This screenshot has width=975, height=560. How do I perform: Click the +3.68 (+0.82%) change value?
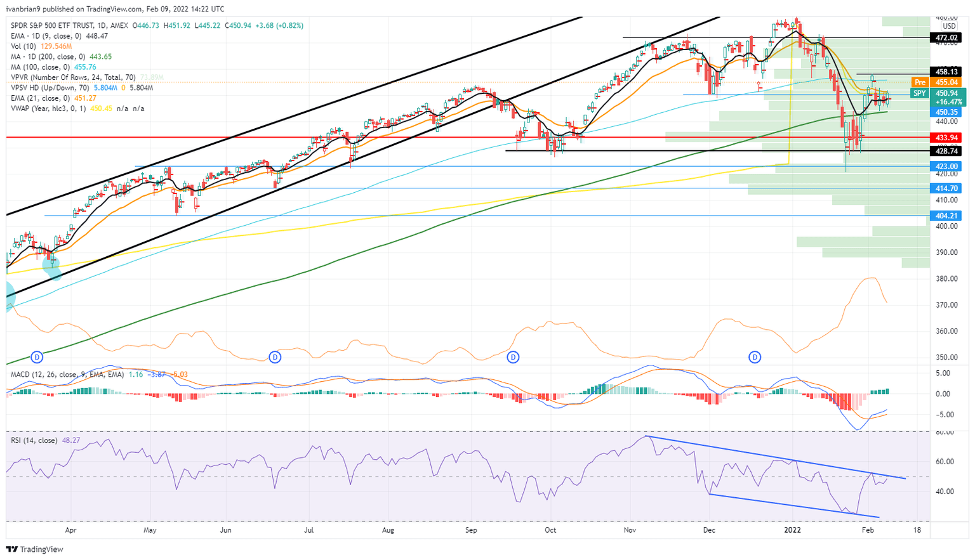(279, 25)
